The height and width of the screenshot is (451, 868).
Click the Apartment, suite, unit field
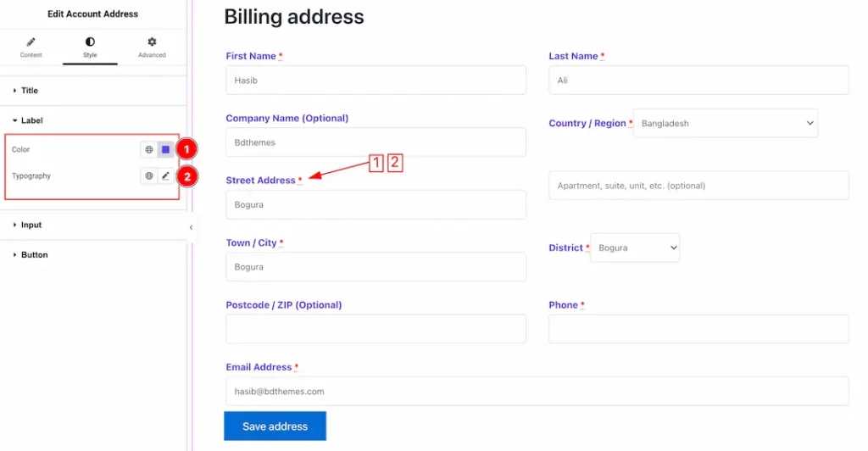(698, 186)
